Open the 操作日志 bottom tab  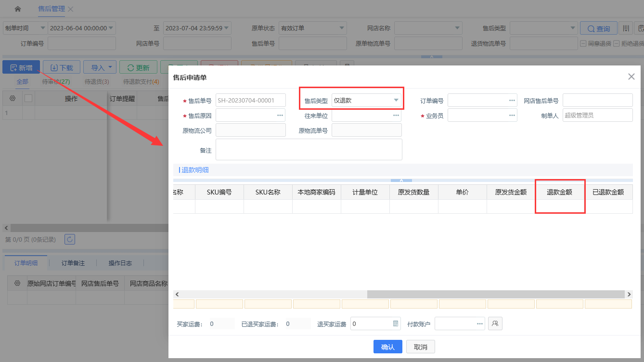[120, 263]
